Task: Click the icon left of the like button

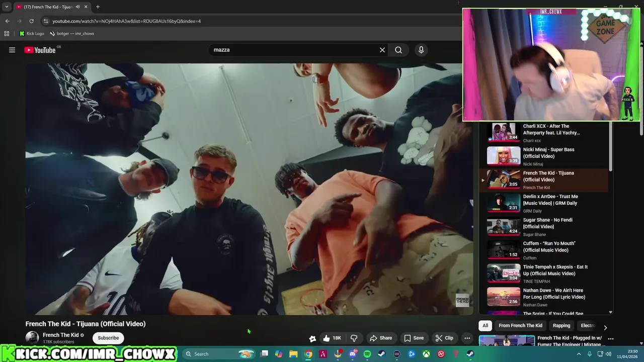Action: click(312, 338)
